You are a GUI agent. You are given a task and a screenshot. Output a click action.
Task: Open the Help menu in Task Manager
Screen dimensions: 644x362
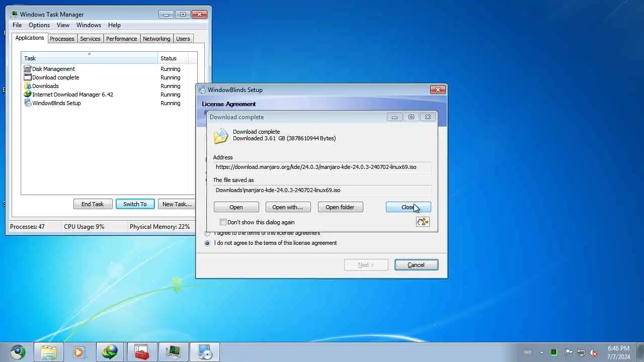(x=114, y=25)
